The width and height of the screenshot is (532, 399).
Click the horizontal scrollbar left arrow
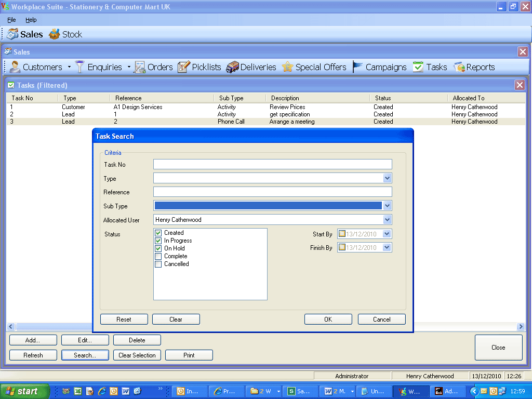pyautogui.click(x=11, y=326)
